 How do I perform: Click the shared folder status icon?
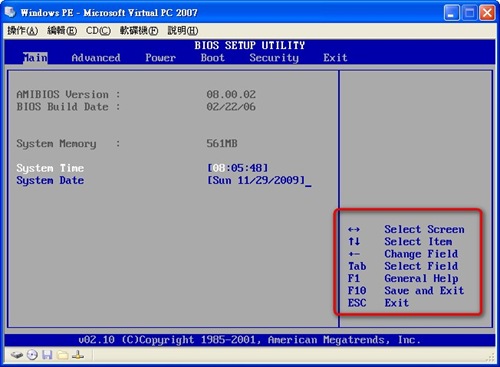click(x=62, y=355)
